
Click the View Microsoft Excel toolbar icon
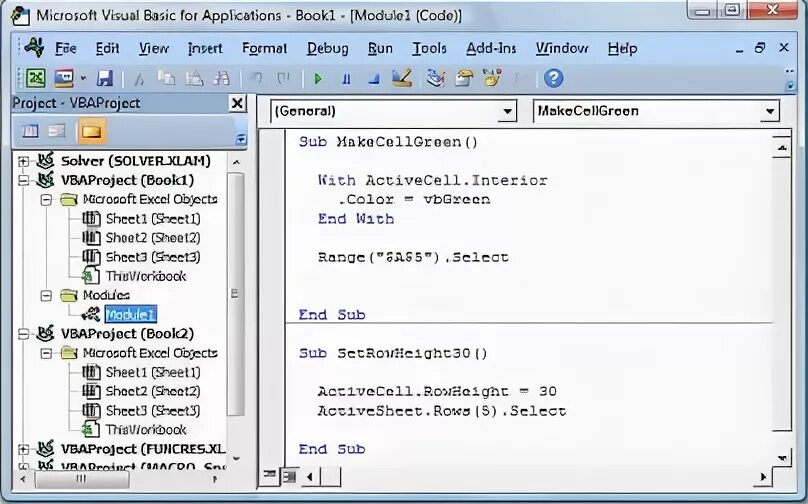click(x=36, y=78)
